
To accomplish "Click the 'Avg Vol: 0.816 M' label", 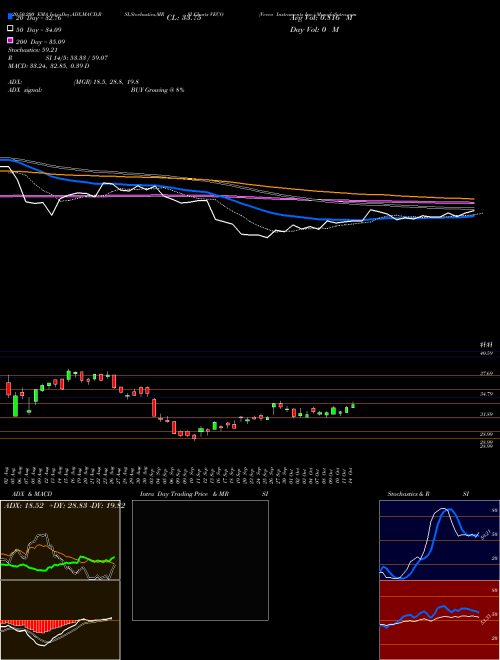I will [x=320, y=18].
